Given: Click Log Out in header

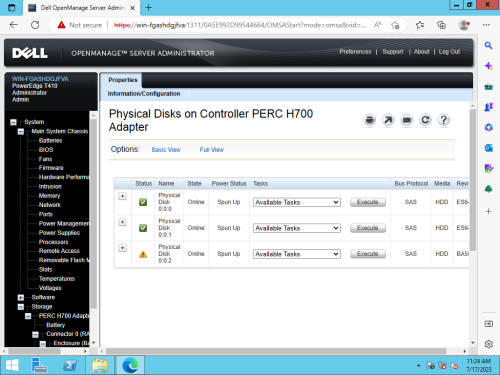Looking at the screenshot, I should point(449,52).
